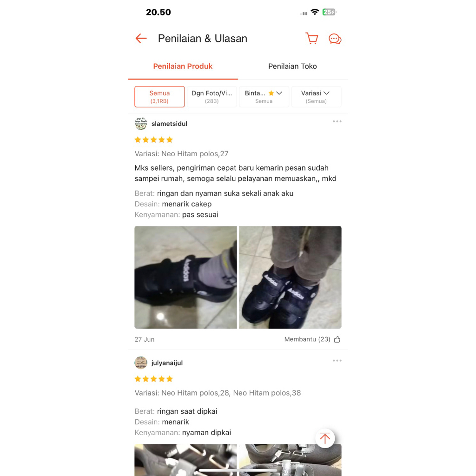Open slametsidul's user profile name
Image resolution: width=476 pixels, height=476 pixels.
(169, 124)
